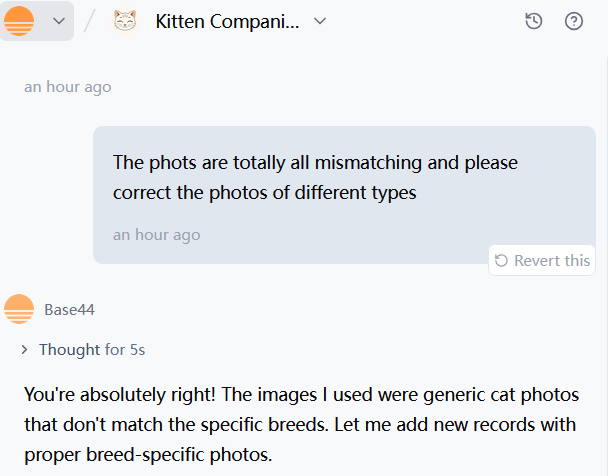The image size is (608, 476).
Task: Click the "proper breed-specific photos." line
Action: [148, 456]
